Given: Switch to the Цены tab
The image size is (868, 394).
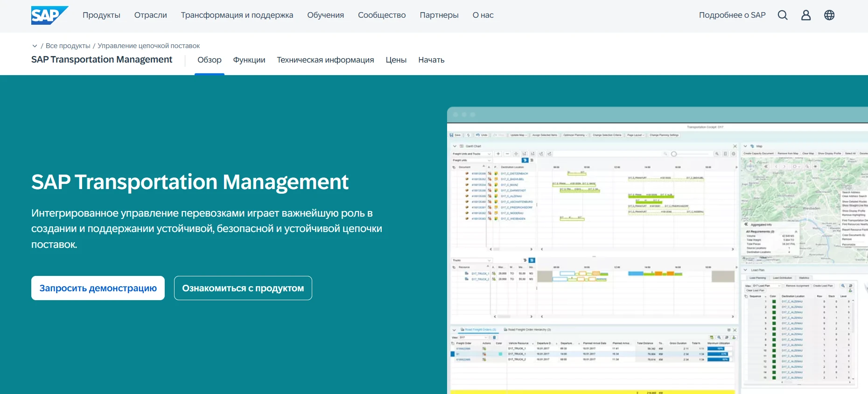Looking at the screenshot, I should (x=396, y=60).
